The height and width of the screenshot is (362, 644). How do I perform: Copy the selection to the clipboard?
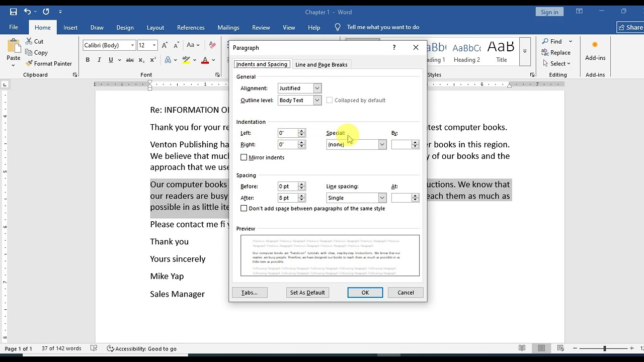[36, 52]
